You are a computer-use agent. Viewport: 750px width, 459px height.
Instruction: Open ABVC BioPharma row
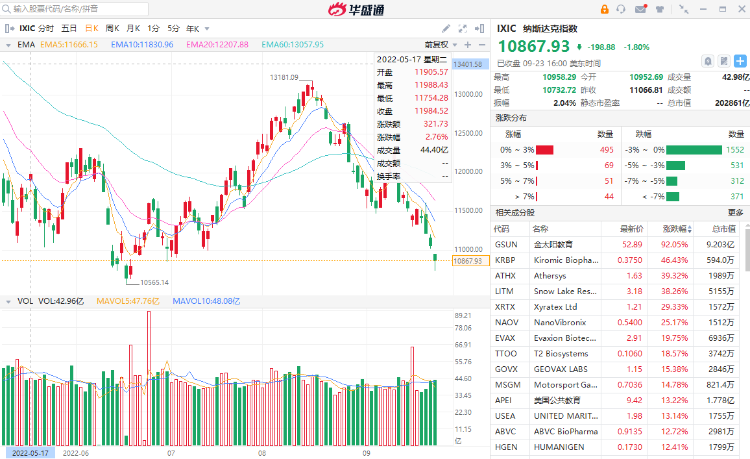(x=617, y=431)
